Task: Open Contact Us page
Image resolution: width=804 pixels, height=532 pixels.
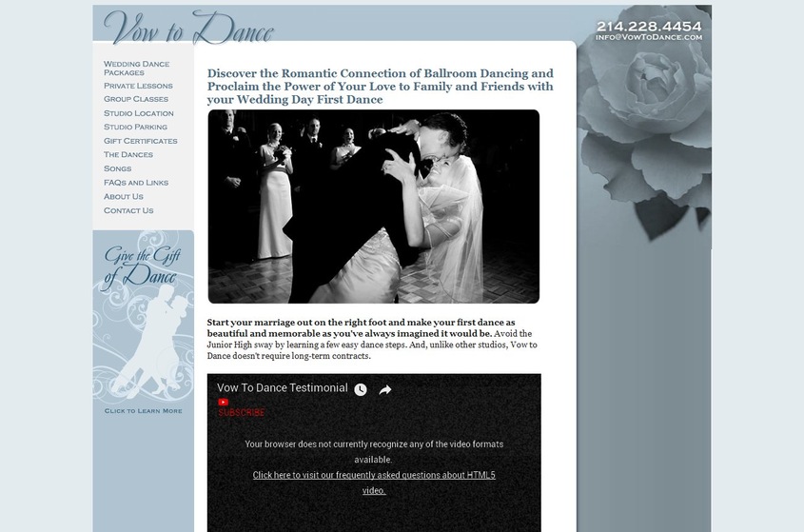Action: pyautogui.click(x=128, y=210)
